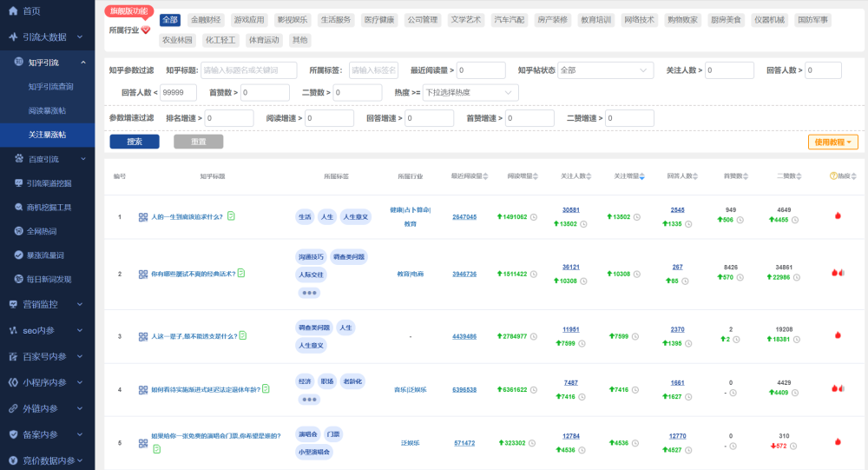Screen dimensions: 868x470
Task: Focus the 所属标签 tag input
Action: tap(373, 70)
